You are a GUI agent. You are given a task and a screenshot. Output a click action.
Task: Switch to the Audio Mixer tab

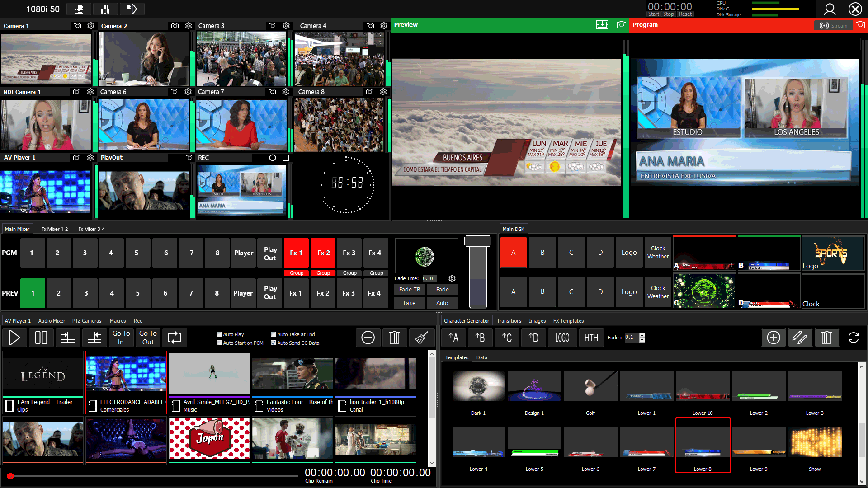[52, 321]
